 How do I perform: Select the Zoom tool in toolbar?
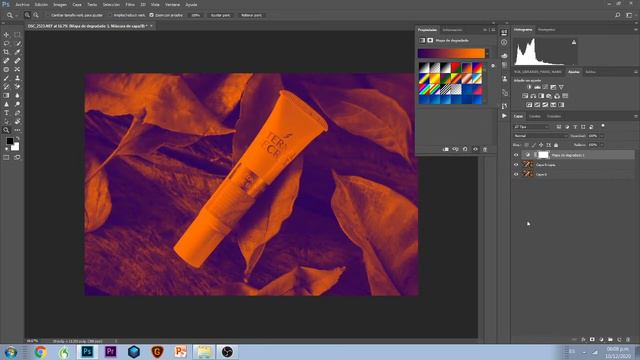[x=6, y=130]
